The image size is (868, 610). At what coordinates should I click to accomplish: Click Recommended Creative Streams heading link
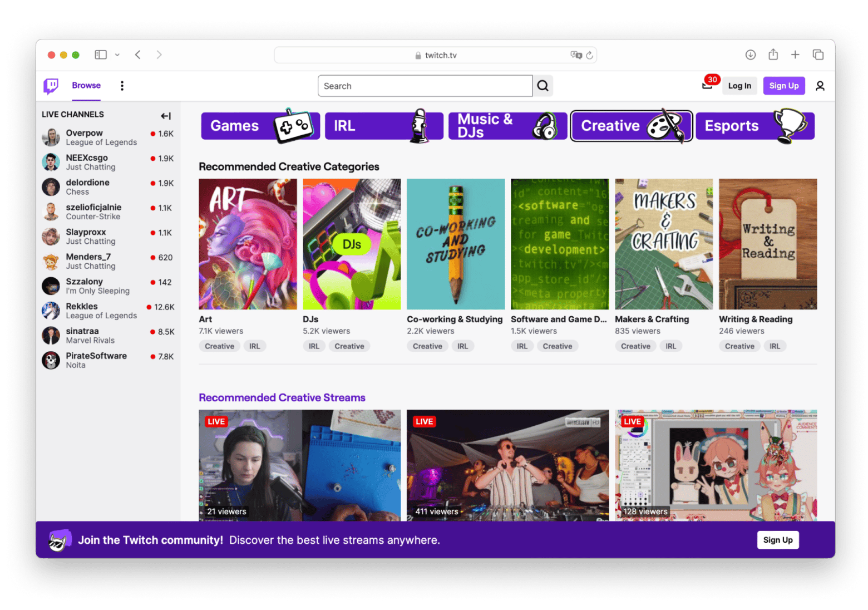(282, 398)
